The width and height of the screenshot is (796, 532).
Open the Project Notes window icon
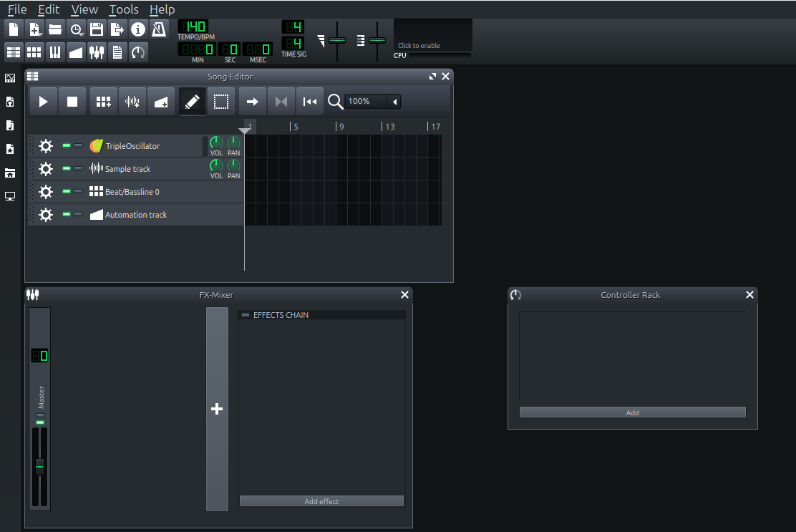pyautogui.click(x=117, y=52)
